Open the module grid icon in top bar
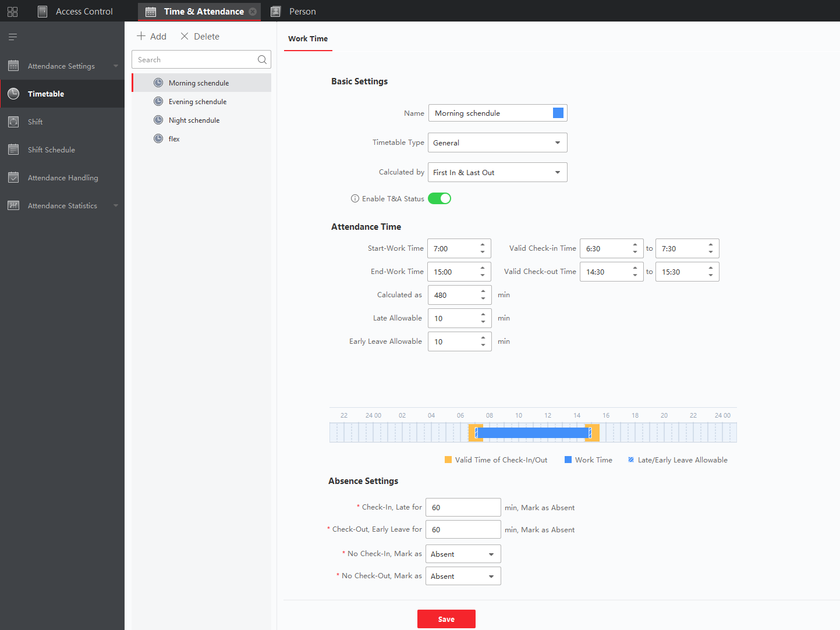The image size is (840, 630). coord(13,12)
